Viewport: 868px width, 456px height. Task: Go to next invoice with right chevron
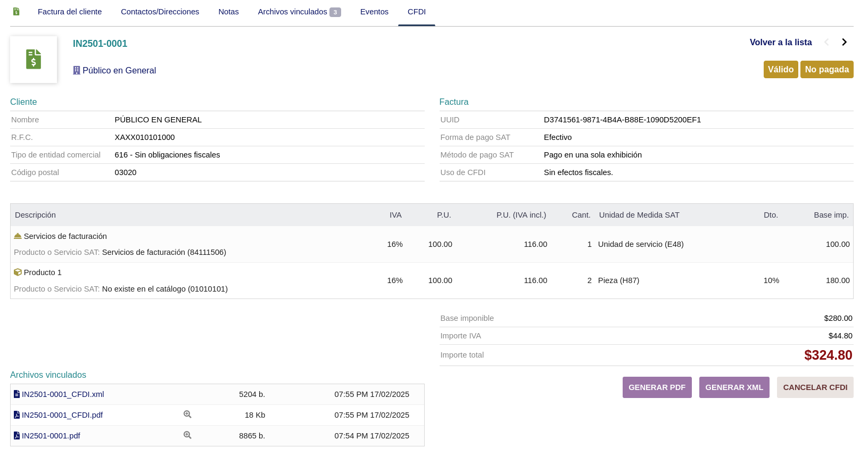point(844,42)
